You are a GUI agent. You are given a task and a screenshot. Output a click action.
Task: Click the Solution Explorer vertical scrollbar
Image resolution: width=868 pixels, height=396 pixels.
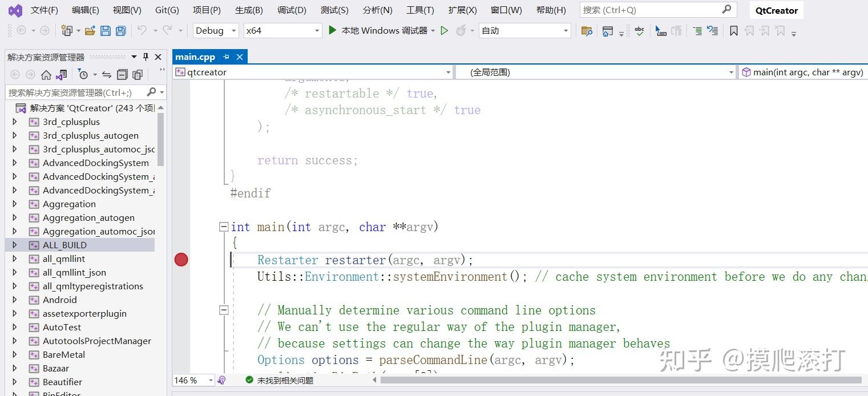point(160,140)
